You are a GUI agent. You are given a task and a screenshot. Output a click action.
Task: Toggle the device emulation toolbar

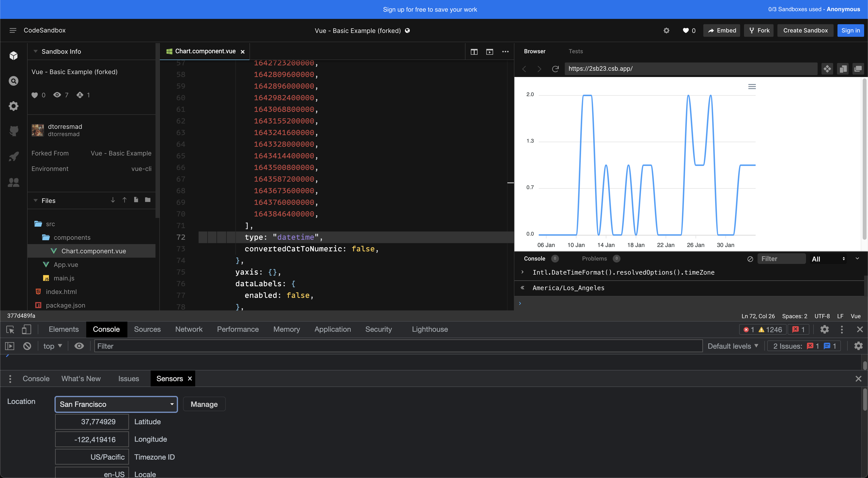pyautogui.click(x=27, y=330)
